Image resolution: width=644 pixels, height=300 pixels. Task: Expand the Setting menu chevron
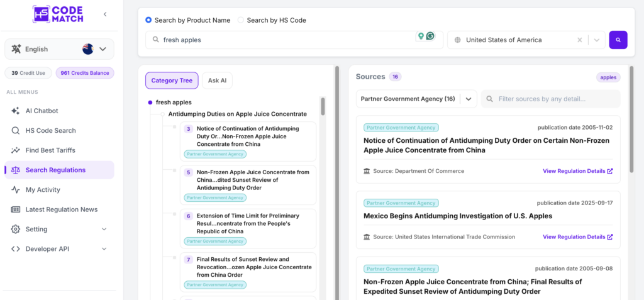pyautogui.click(x=104, y=230)
